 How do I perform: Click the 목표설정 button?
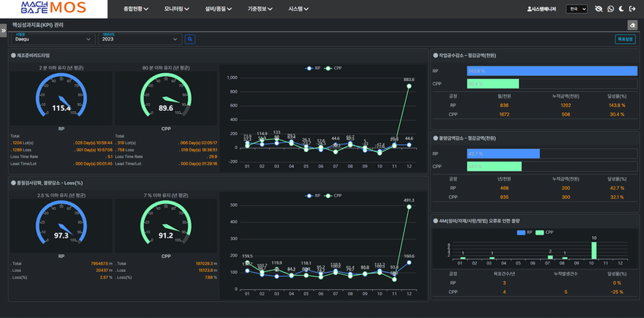point(625,39)
